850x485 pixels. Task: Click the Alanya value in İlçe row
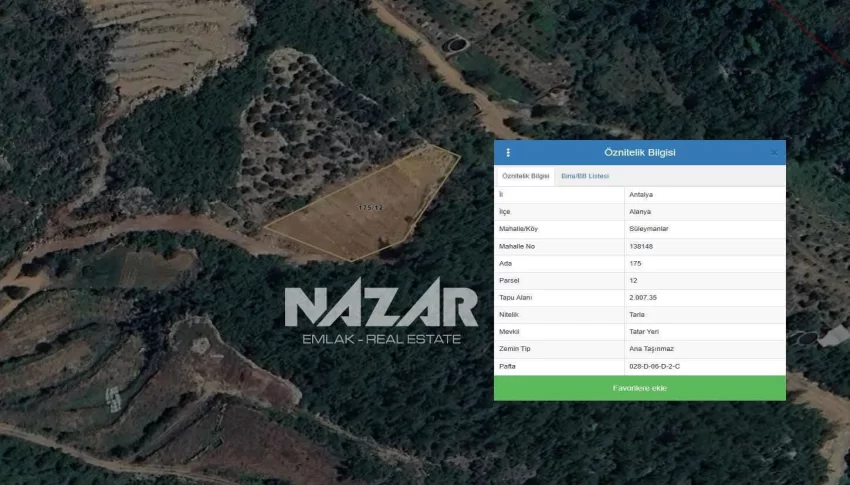(640, 212)
